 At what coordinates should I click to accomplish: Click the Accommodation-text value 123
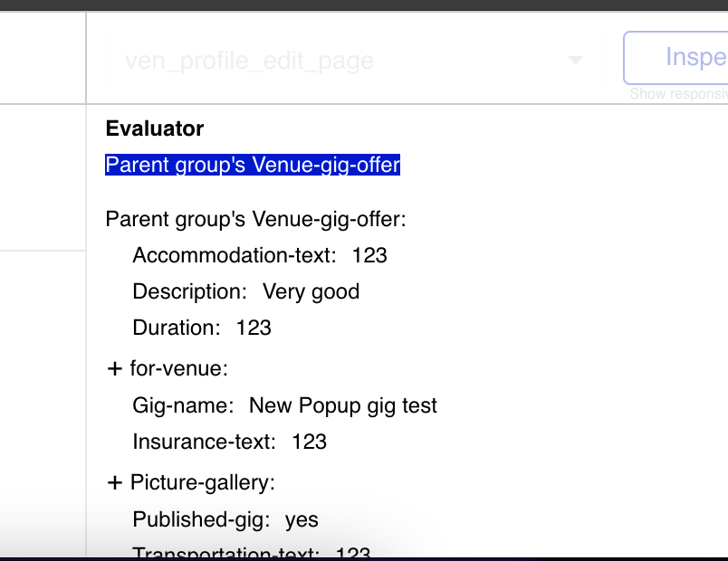click(x=369, y=255)
